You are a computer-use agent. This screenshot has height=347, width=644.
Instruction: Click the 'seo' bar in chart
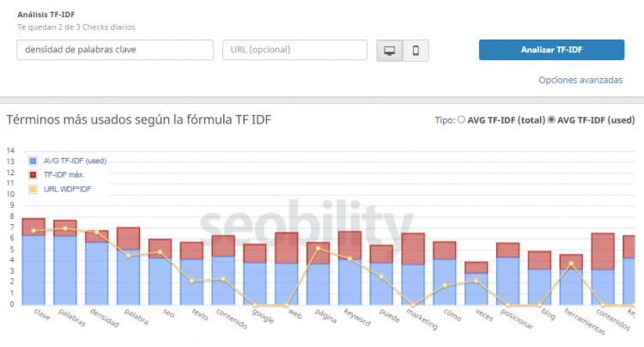[160, 272]
